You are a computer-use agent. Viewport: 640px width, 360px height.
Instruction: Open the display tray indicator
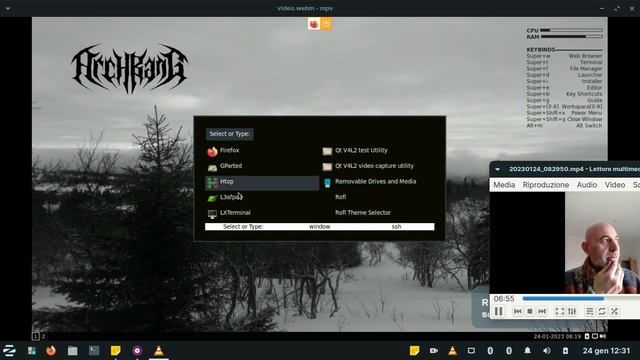(471, 351)
